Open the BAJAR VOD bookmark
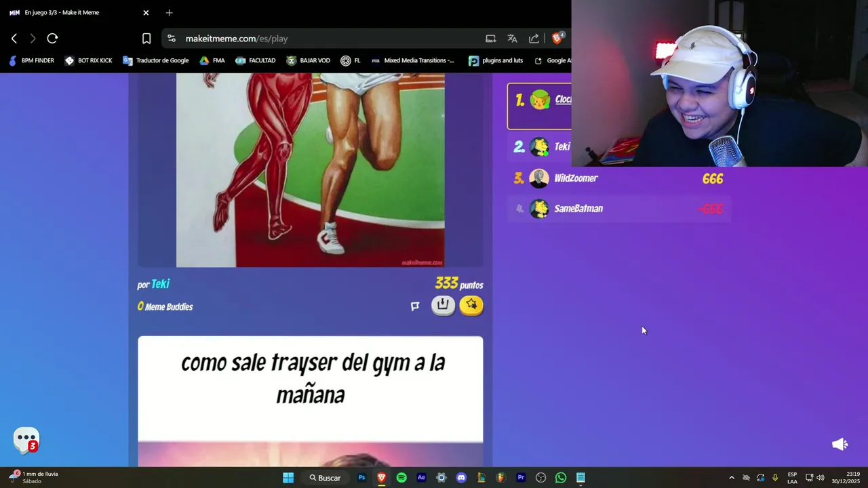Viewport: 868px width, 488px height. [309, 60]
